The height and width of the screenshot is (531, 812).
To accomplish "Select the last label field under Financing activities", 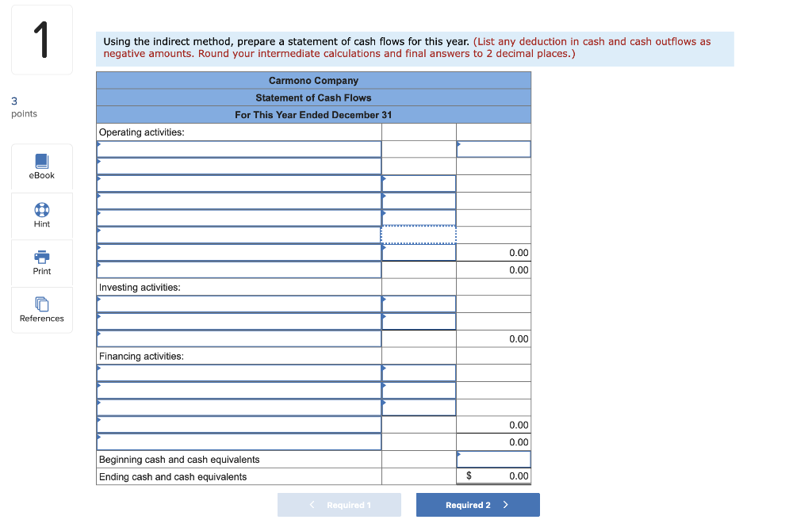I will click(x=238, y=441).
